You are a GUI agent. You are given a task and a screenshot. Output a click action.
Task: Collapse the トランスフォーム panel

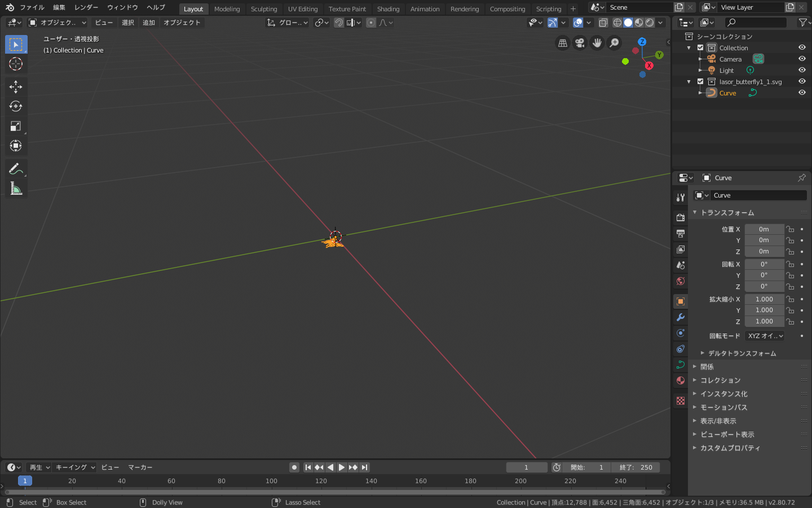click(x=727, y=213)
